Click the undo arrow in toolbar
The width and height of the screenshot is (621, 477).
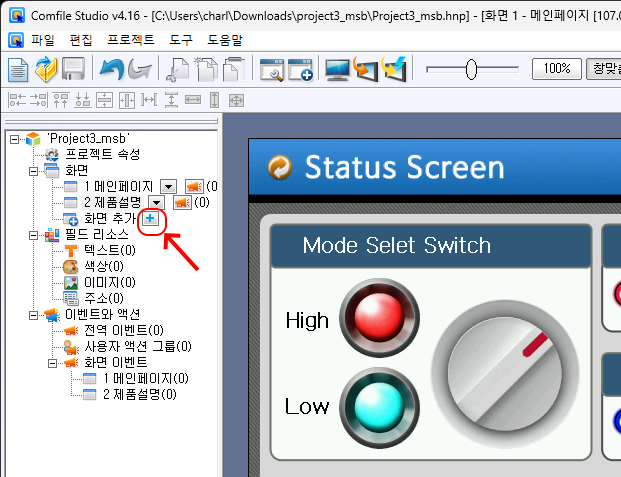(109, 69)
